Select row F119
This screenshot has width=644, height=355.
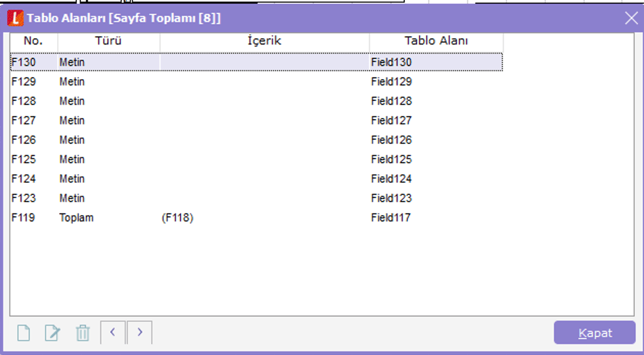pyautogui.click(x=257, y=217)
